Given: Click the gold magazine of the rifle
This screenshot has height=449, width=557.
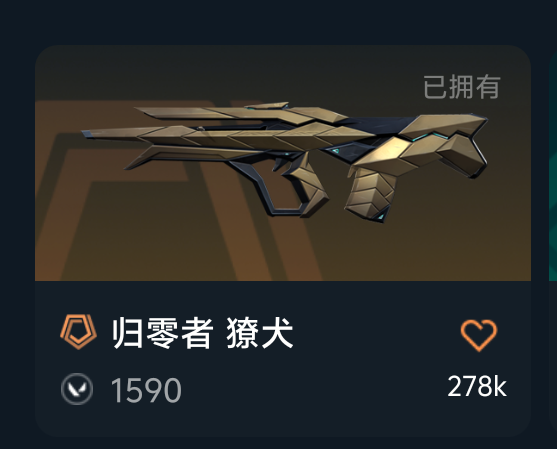Looking at the screenshot, I should (369, 194).
